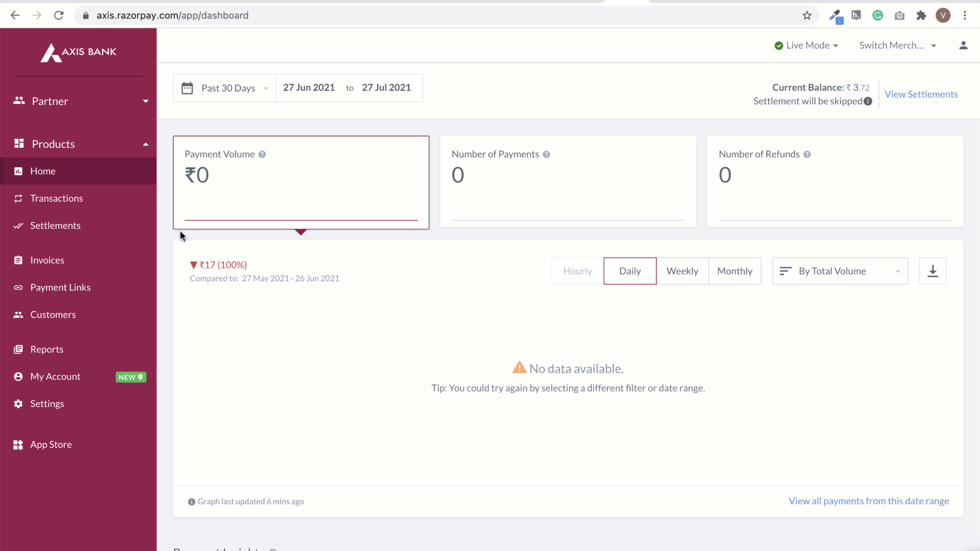Click the info icon next to Graph last updated

point(191,501)
